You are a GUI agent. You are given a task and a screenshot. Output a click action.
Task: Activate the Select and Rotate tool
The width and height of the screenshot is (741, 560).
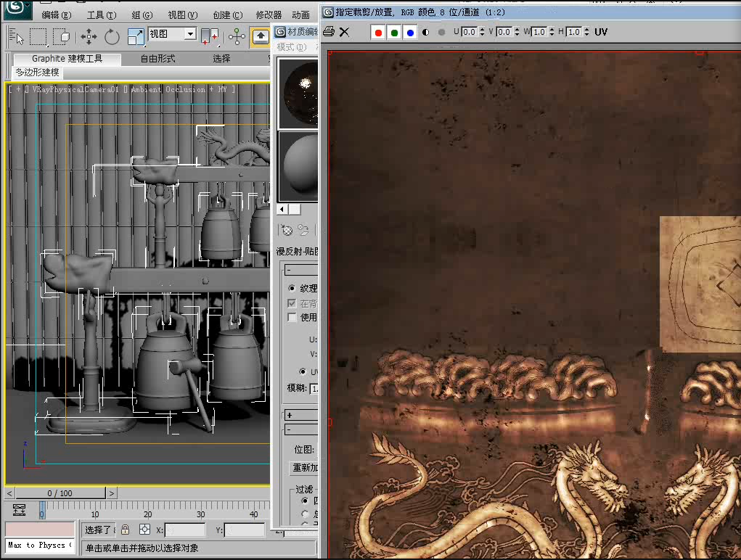tap(112, 36)
